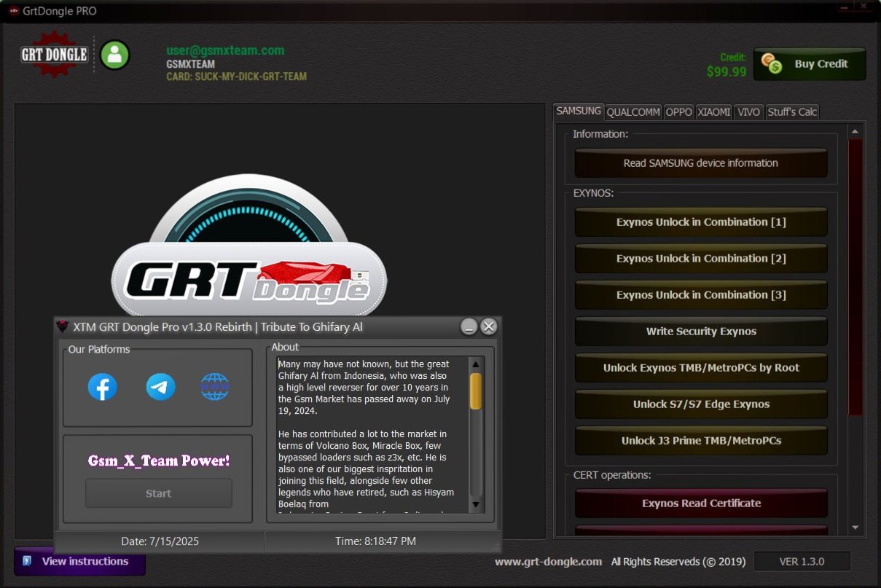Click the popup window resize grip

[496, 546]
